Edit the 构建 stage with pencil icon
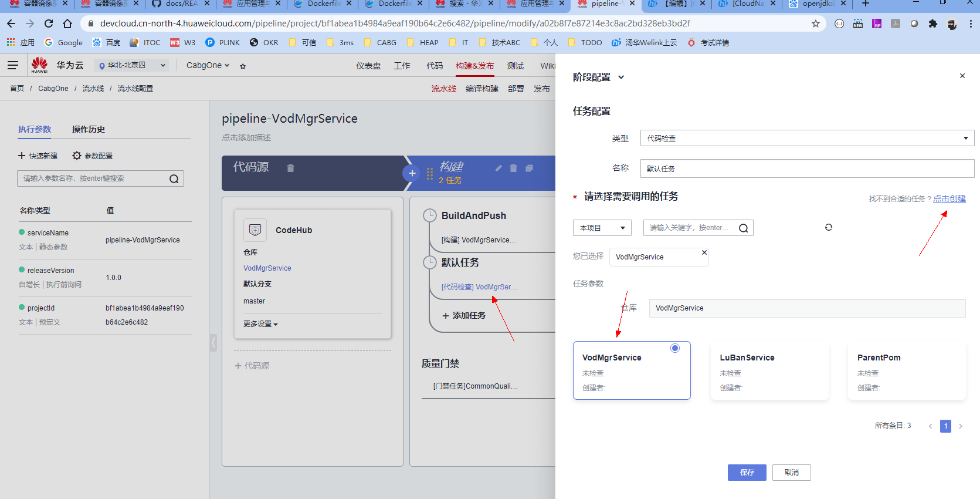 pos(499,168)
